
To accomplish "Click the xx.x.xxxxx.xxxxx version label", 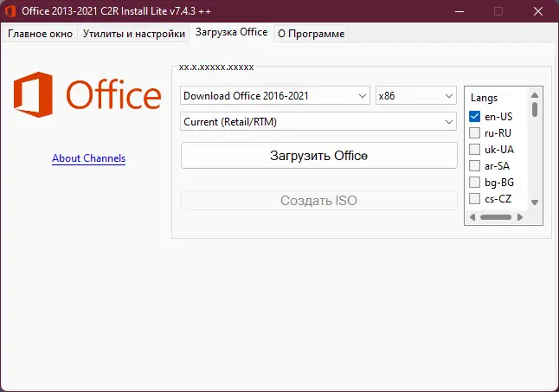I will pyautogui.click(x=216, y=67).
